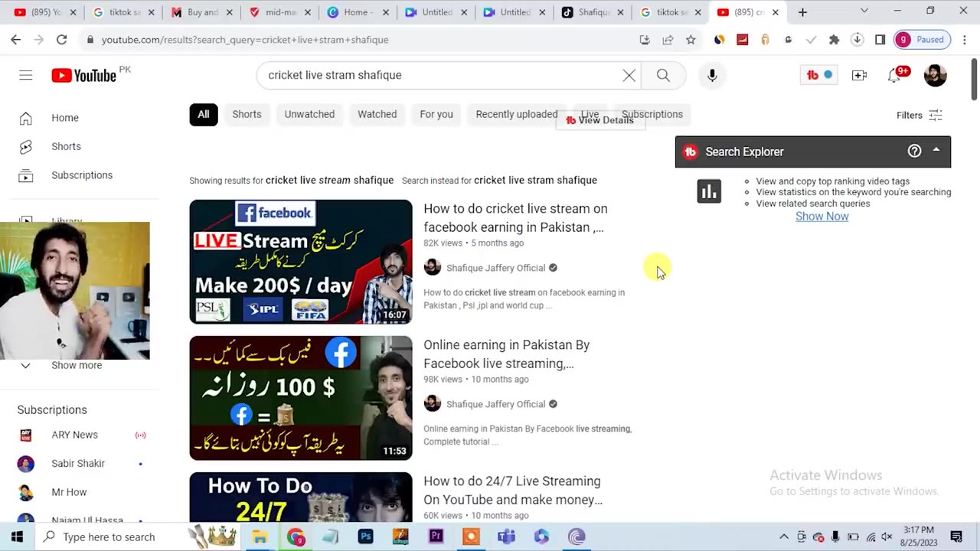Click the browser address bar URL
This screenshot has width=980, height=551.
pos(245,40)
